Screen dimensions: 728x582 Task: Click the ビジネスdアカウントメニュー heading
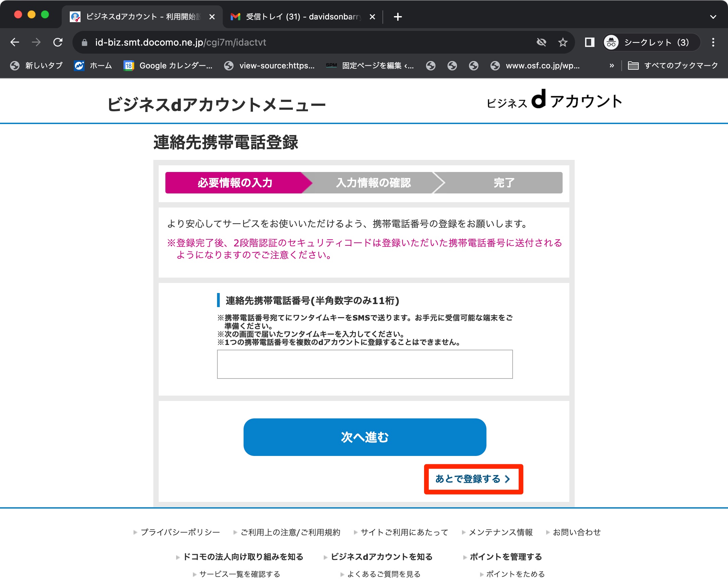tap(216, 104)
